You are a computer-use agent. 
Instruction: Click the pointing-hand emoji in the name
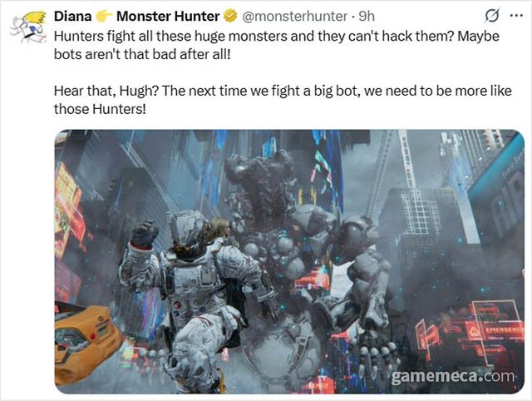point(104,16)
